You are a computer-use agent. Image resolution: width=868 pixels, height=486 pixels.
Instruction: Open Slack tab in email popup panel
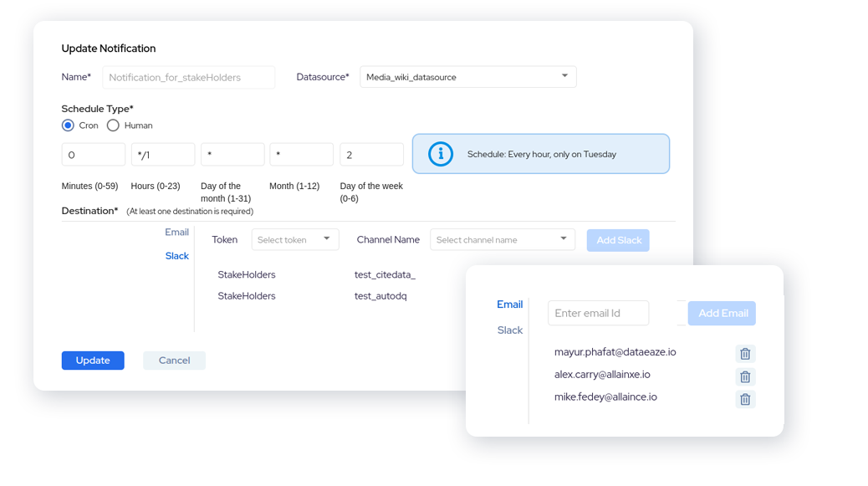[509, 330]
